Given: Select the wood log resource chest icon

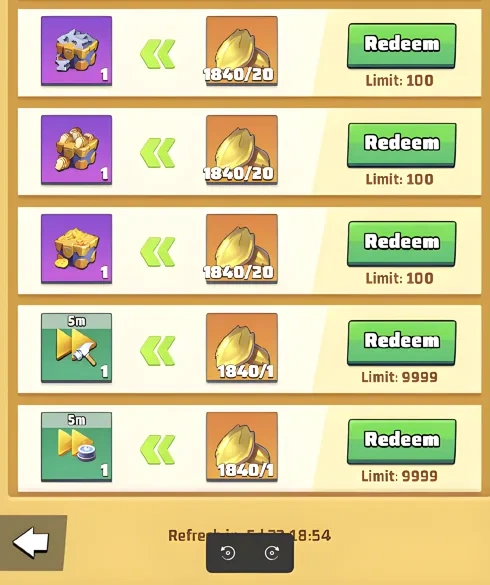Looking at the screenshot, I should 77,150.
